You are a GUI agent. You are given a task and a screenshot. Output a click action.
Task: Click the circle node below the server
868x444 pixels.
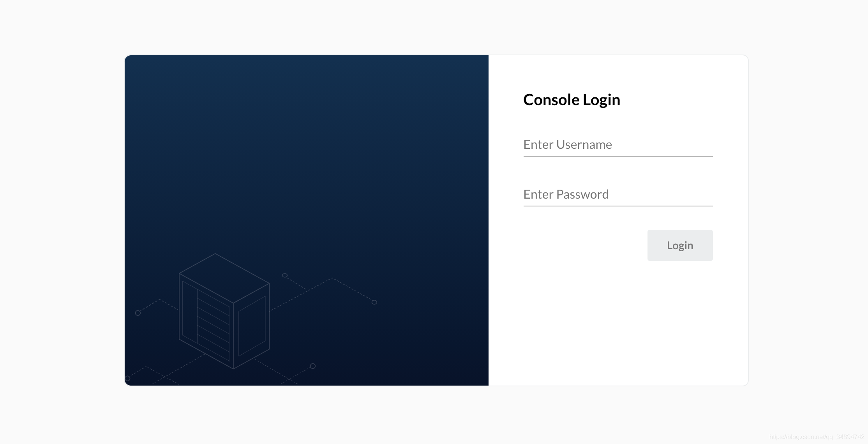point(313,366)
